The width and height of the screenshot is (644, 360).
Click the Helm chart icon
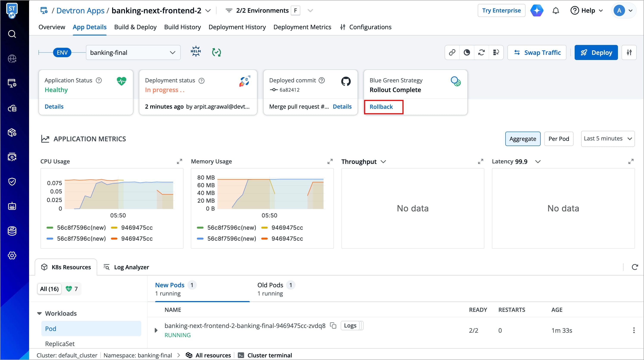tap(196, 52)
